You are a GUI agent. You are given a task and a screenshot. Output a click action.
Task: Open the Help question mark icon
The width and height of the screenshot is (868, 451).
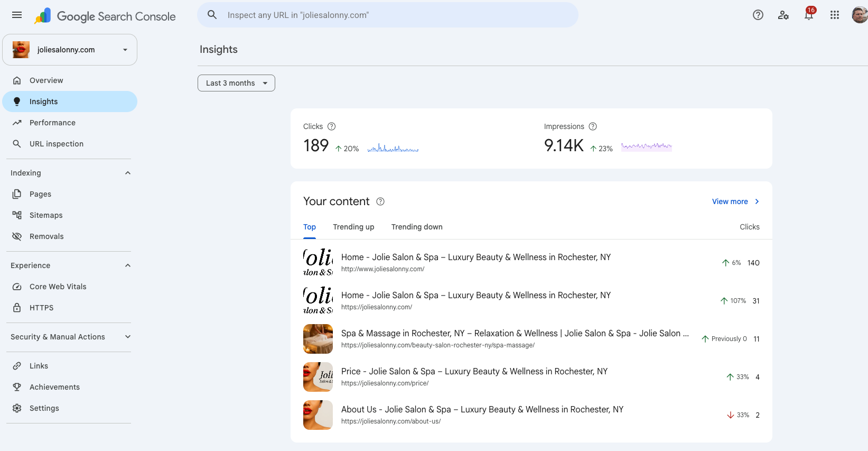(758, 15)
